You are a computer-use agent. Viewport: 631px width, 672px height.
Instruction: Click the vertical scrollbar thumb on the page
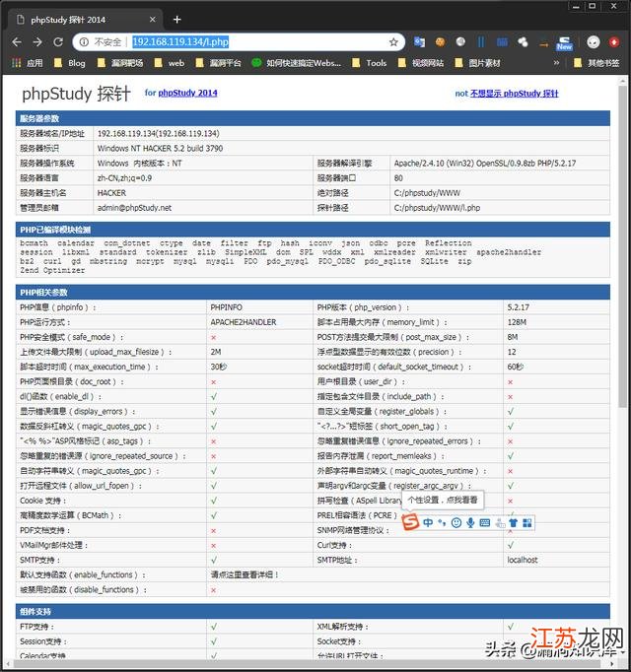coord(623,246)
